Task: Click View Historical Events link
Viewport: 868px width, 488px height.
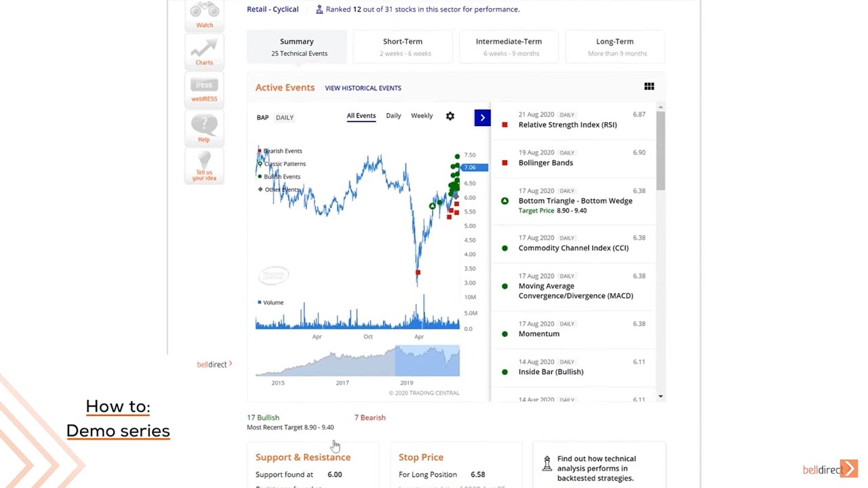Action: [x=363, y=88]
